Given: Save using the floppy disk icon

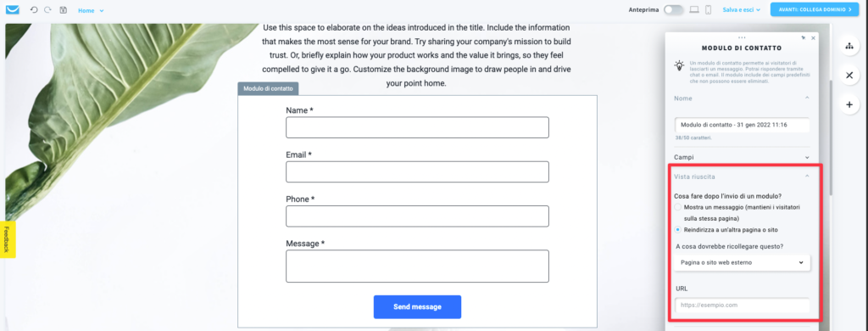Looking at the screenshot, I should (63, 10).
